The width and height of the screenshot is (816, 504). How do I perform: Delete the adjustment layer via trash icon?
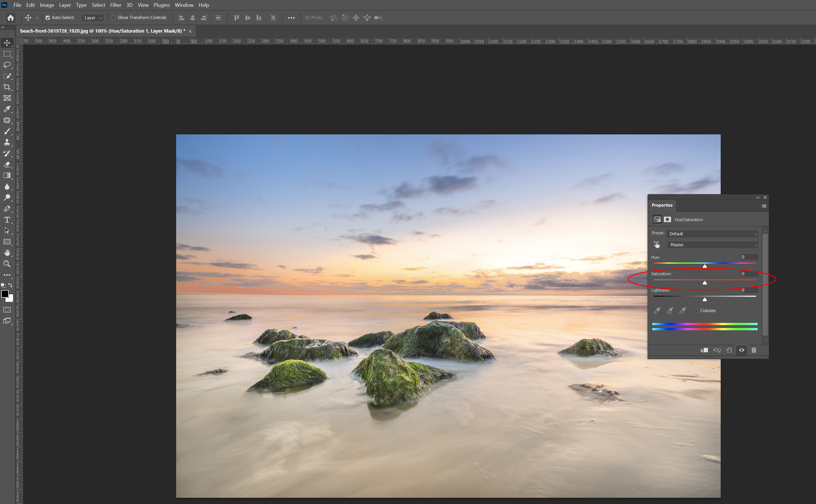[754, 350]
